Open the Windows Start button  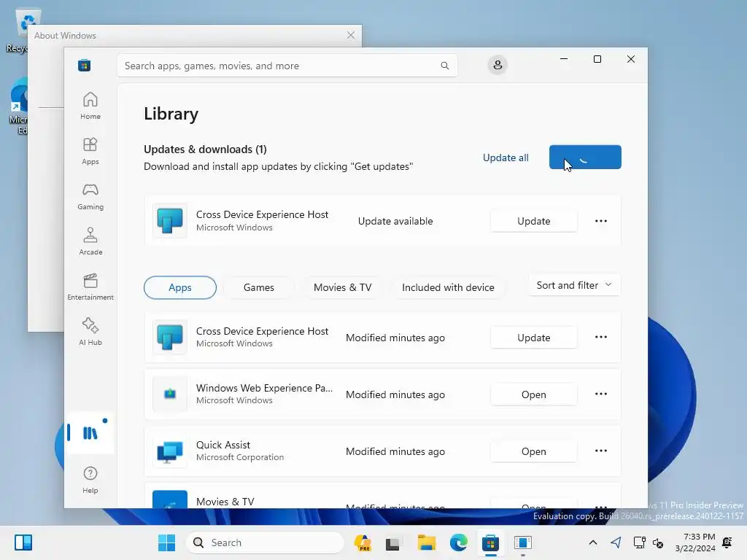coord(167,542)
